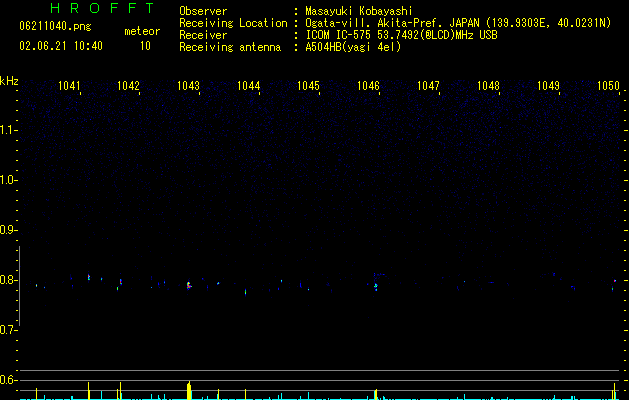Click the 1041 time axis label
Viewport: 629px width, 400px height.
(69, 85)
